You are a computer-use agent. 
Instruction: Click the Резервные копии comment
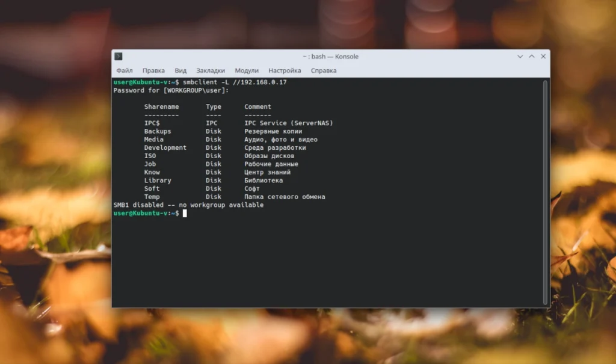coord(273,131)
